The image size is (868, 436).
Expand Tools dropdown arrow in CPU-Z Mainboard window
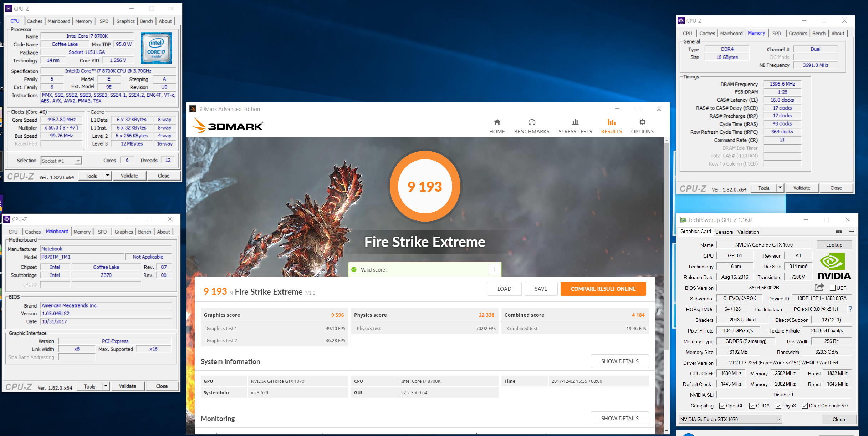(106, 386)
